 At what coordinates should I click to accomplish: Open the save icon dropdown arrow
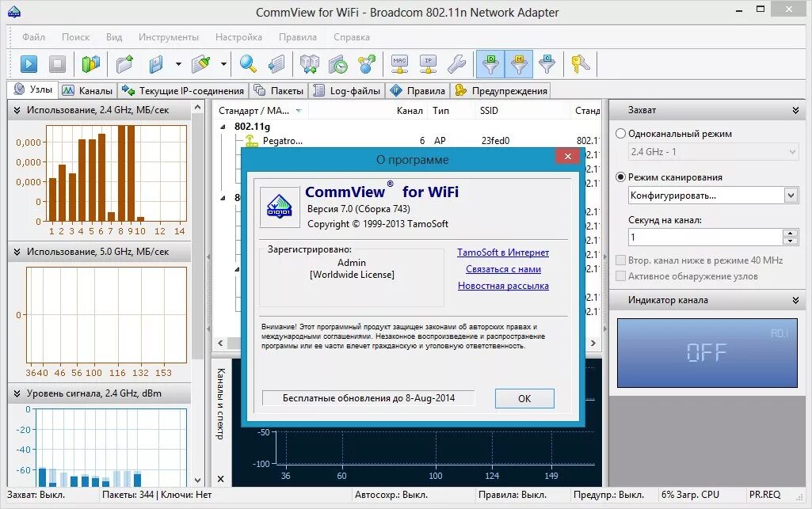pyautogui.click(x=179, y=64)
